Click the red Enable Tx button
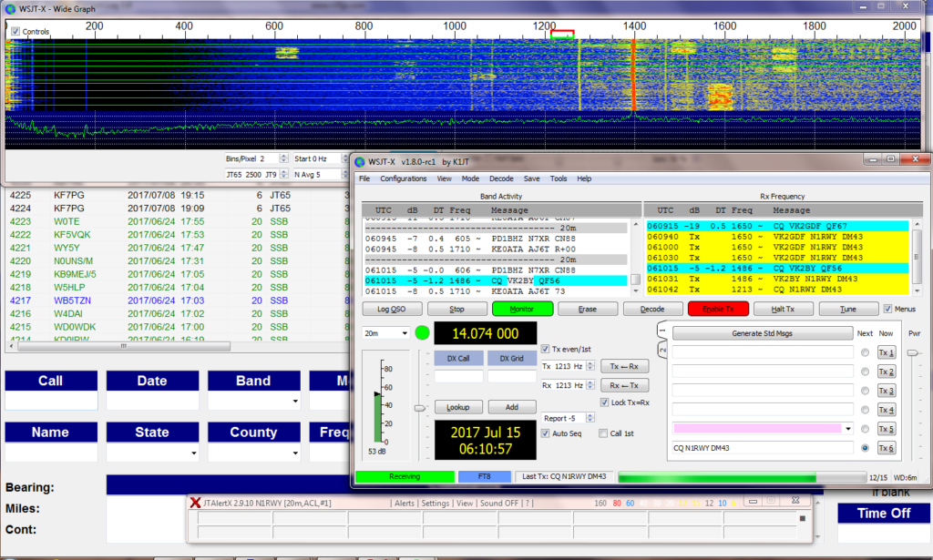This screenshot has width=933, height=560. 718,309
